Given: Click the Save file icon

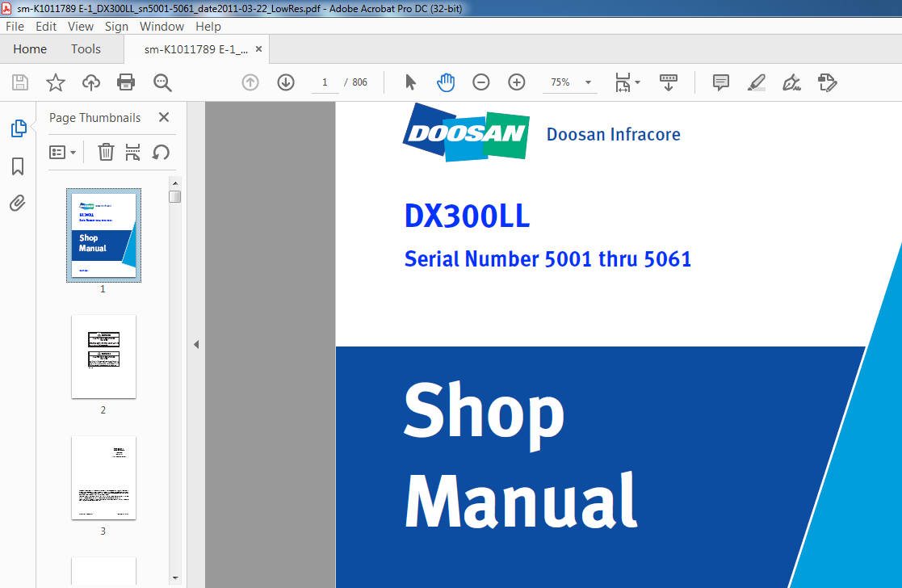Looking at the screenshot, I should [20, 82].
